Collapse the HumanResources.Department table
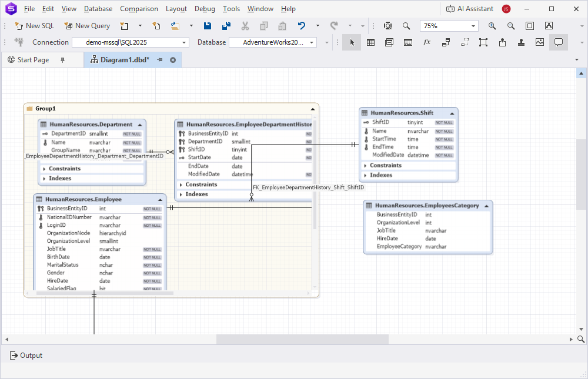 tap(140, 125)
